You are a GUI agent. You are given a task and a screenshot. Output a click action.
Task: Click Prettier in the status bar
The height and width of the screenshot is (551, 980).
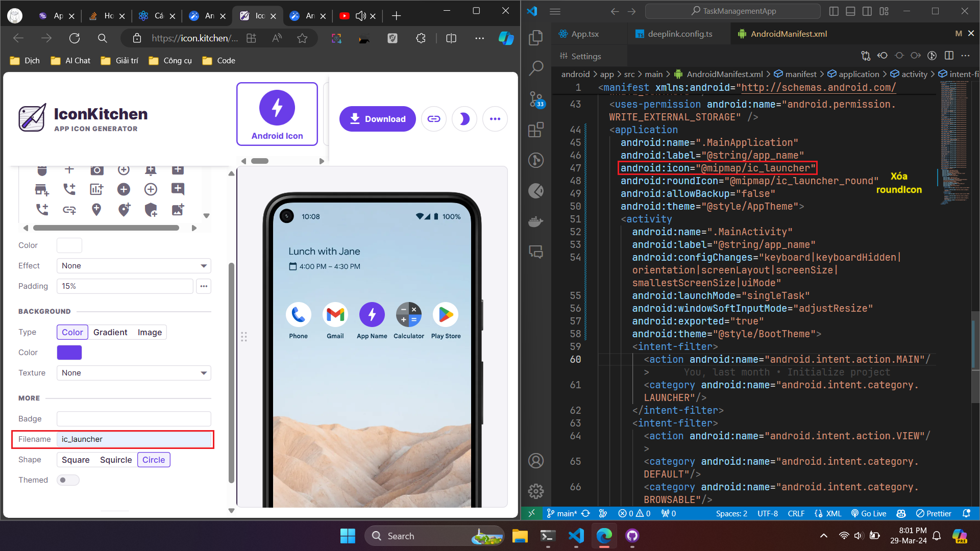click(934, 514)
